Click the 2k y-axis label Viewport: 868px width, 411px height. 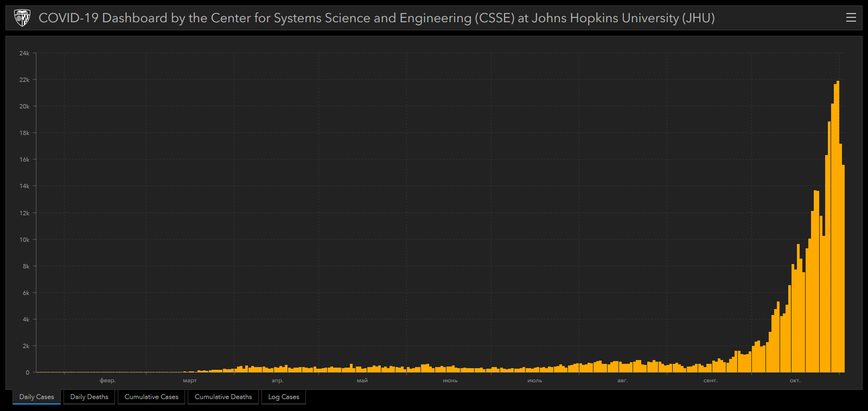click(26, 346)
